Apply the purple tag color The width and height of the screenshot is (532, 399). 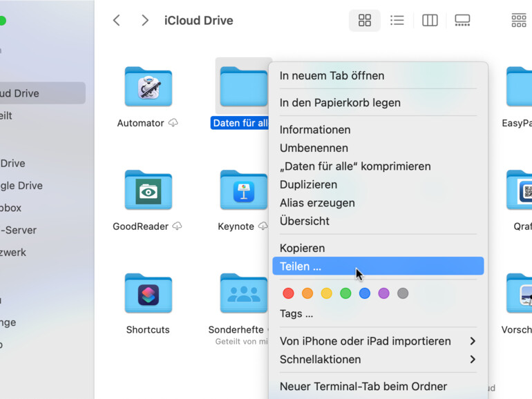pyautogui.click(x=383, y=293)
